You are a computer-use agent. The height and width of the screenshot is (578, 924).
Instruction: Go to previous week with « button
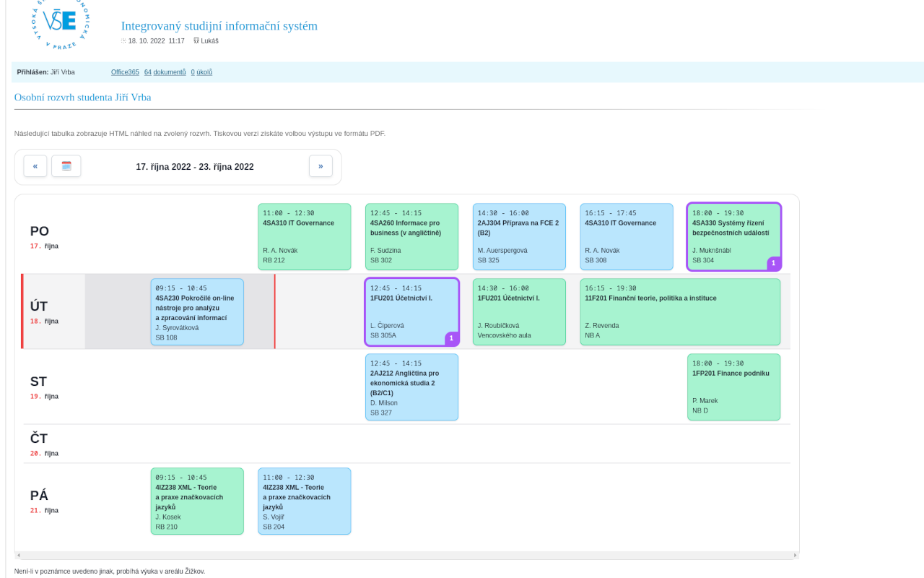tap(35, 166)
